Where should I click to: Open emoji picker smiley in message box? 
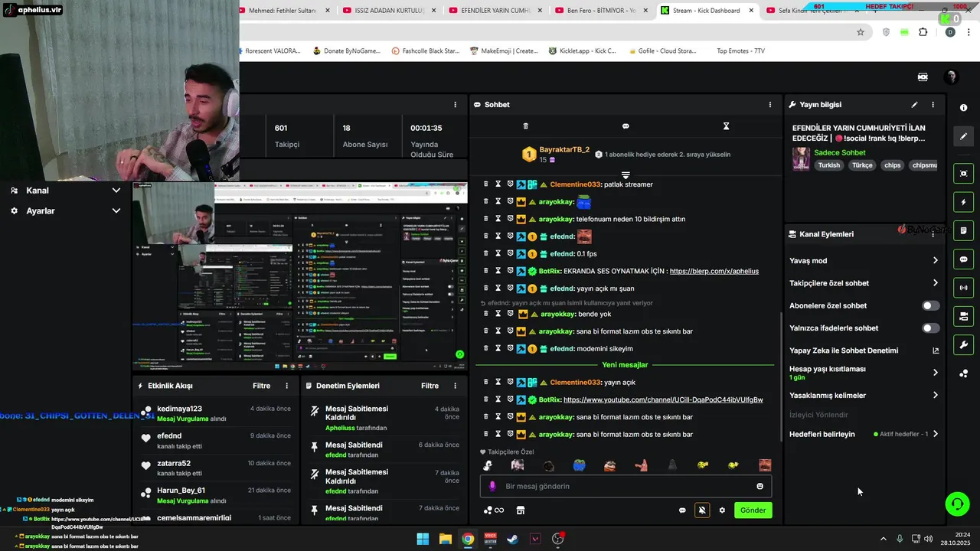pyautogui.click(x=759, y=486)
